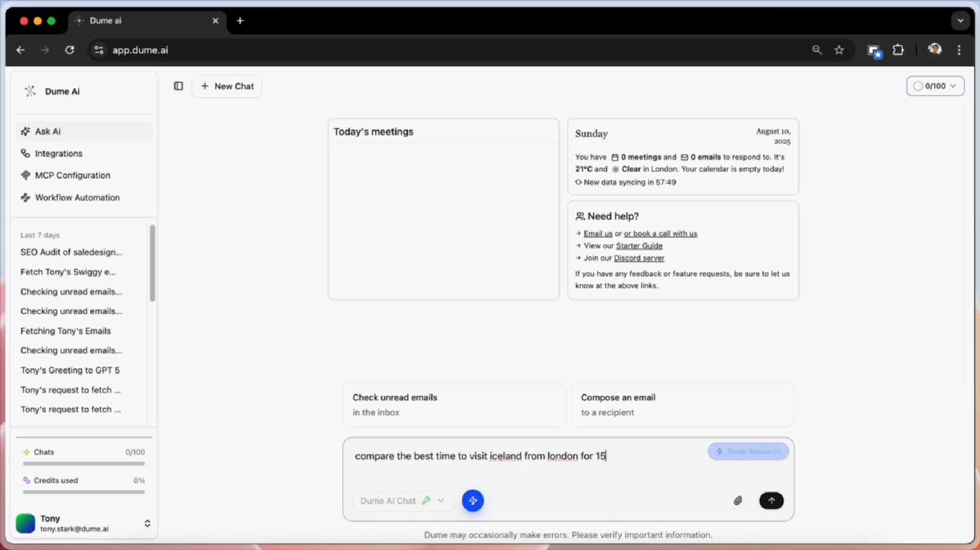Open Integrations in the sidebar
Screen dimensions: 980x550
click(x=58, y=154)
